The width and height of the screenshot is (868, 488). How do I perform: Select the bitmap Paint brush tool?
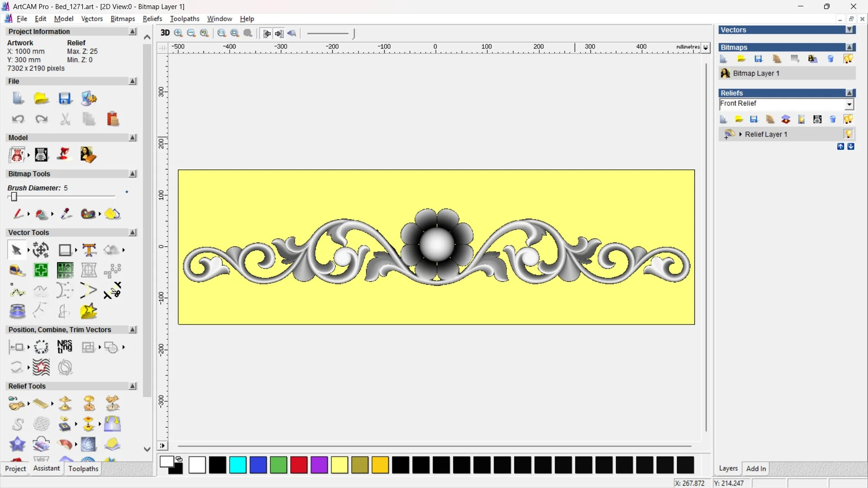coord(18,214)
